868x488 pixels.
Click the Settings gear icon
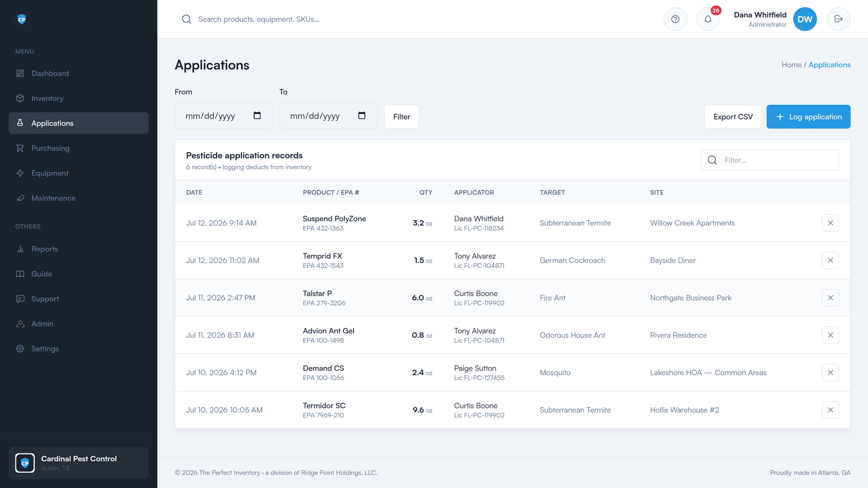point(20,349)
